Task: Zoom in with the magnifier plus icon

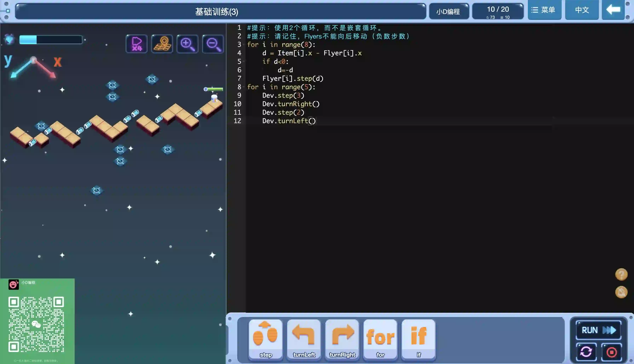Action: tap(187, 44)
